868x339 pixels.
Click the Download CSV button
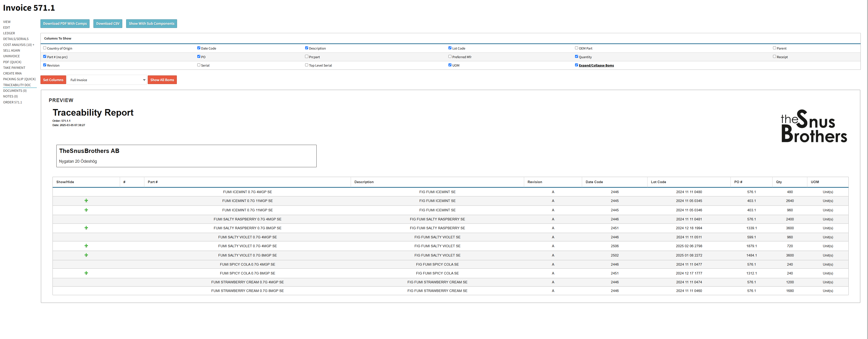pyautogui.click(x=108, y=24)
